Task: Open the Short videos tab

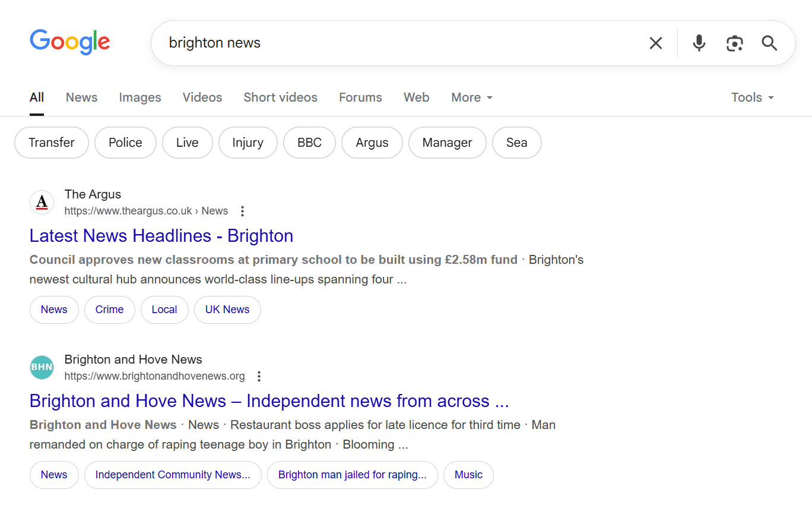Action: (x=280, y=97)
